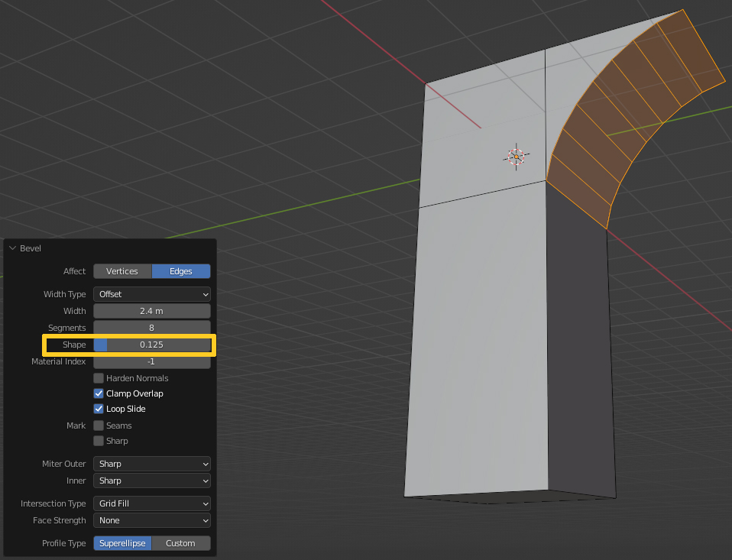Open the Miter Inner dropdown
Viewport: 732px width, 560px height.
tap(151, 481)
